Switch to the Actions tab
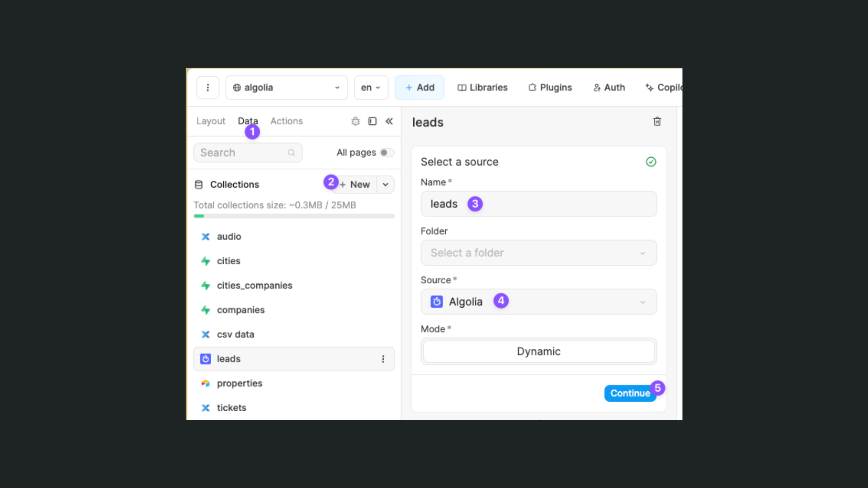The height and width of the screenshot is (488, 868). click(x=287, y=121)
